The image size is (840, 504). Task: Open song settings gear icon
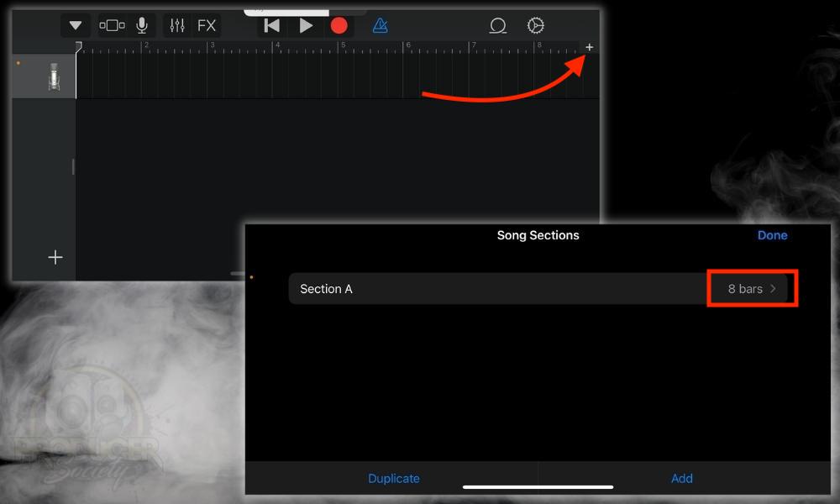point(535,25)
